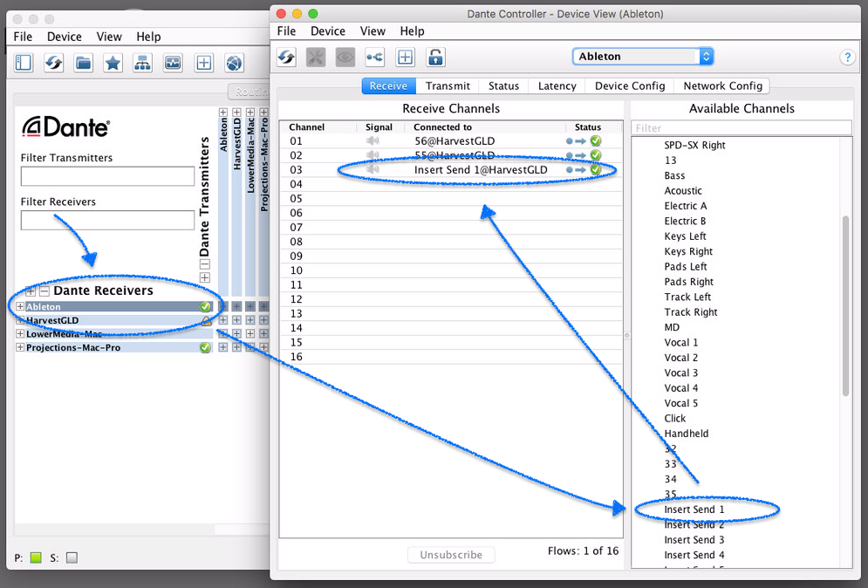Click the signal speaker icon on channel 03
This screenshot has height=588, width=868.
pos(372,169)
